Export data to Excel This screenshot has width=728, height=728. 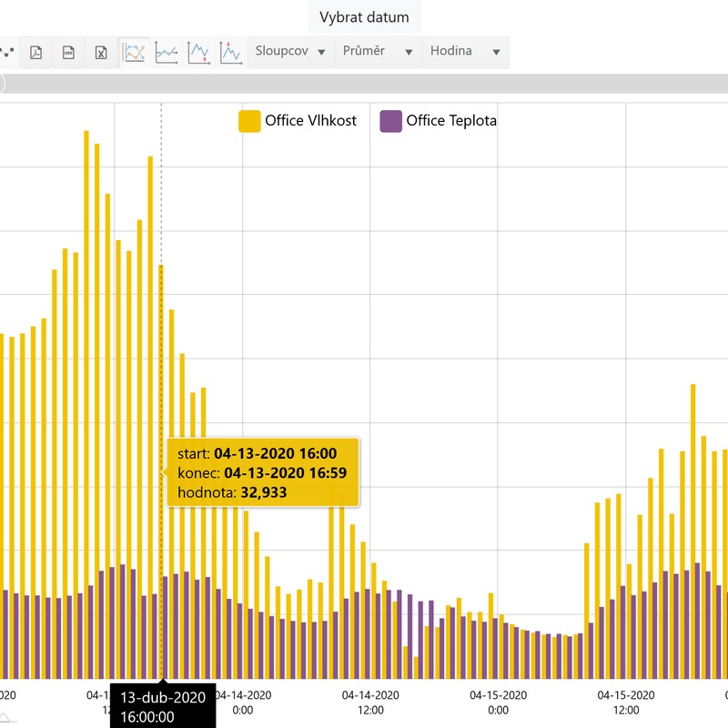click(x=101, y=53)
